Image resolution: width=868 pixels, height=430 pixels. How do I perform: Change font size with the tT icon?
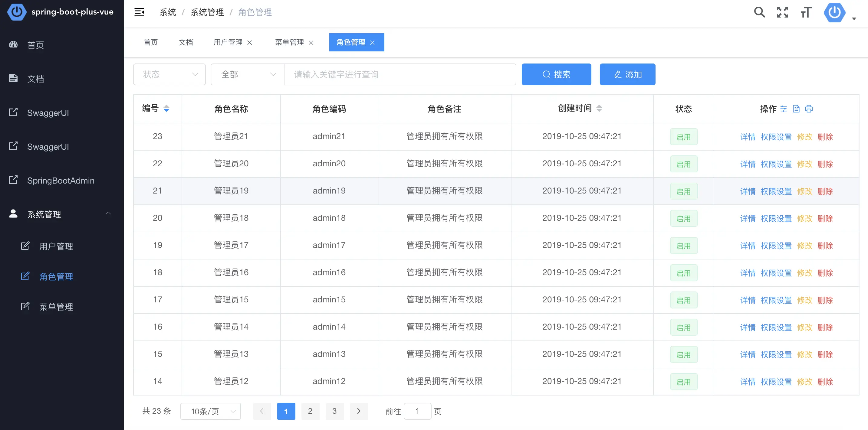[806, 12]
